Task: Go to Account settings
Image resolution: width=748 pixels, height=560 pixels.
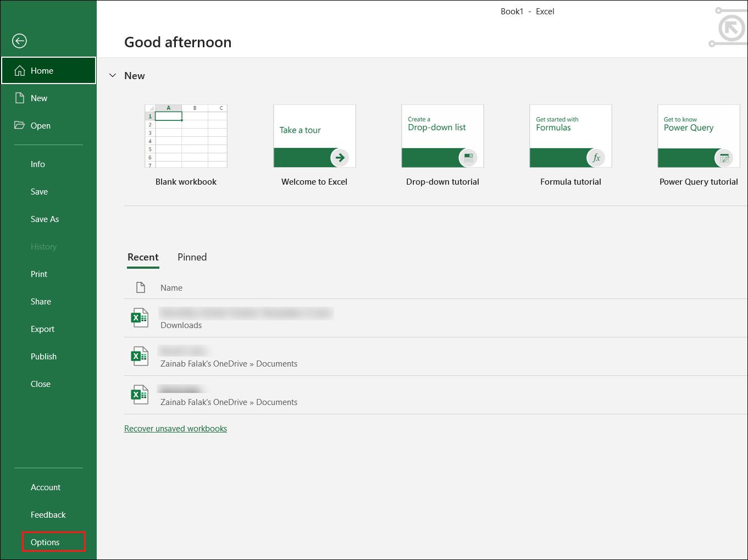Action: pos(45,487)
